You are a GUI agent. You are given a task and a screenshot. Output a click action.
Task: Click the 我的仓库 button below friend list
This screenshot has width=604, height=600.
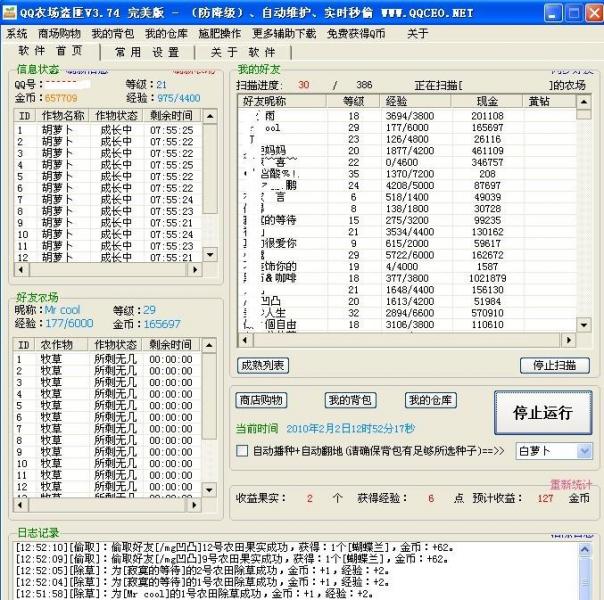pyautogui.click(x=431, y=400)
